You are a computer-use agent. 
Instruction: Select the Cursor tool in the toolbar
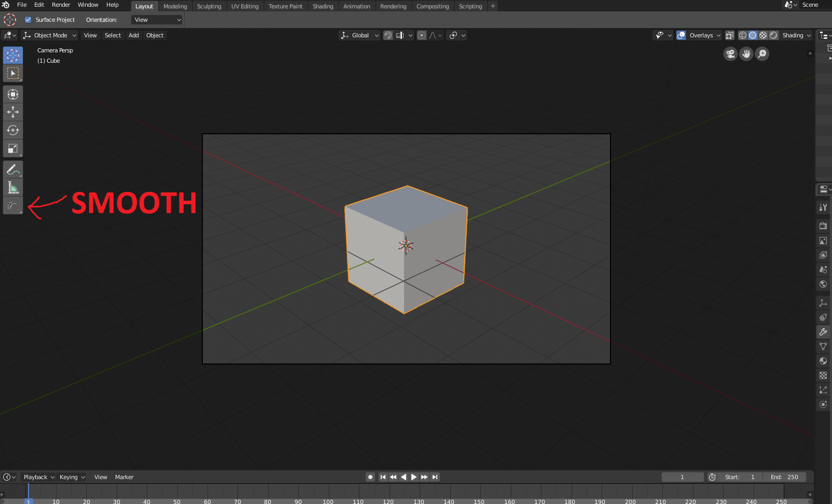pos(13,55)
